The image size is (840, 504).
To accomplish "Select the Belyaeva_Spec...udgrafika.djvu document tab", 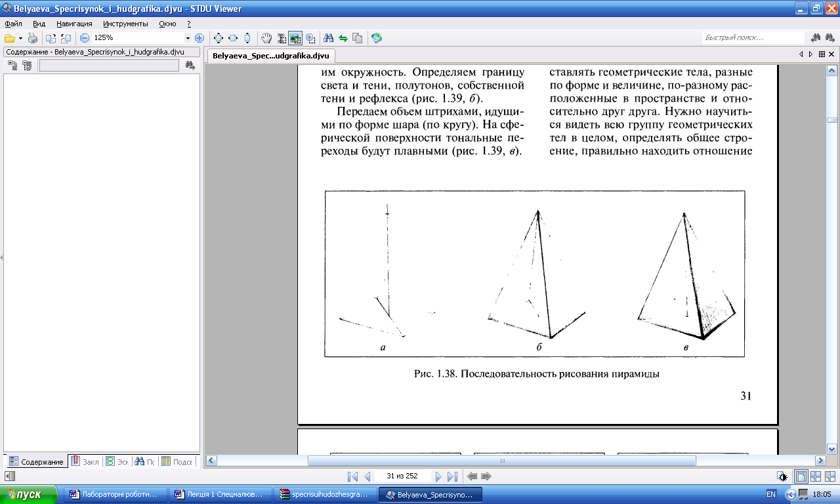I will [270, 56].
